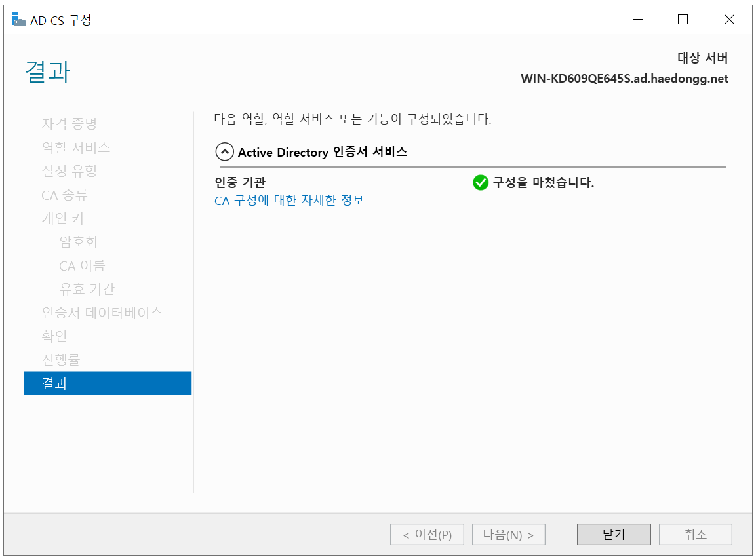Click the large 결과 page heading

[48, 72]
